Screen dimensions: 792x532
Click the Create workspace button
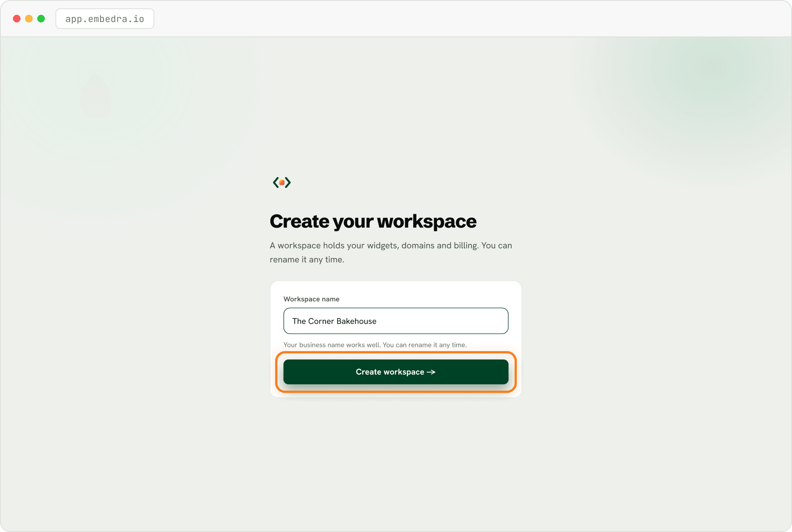[x=396, y=372]
